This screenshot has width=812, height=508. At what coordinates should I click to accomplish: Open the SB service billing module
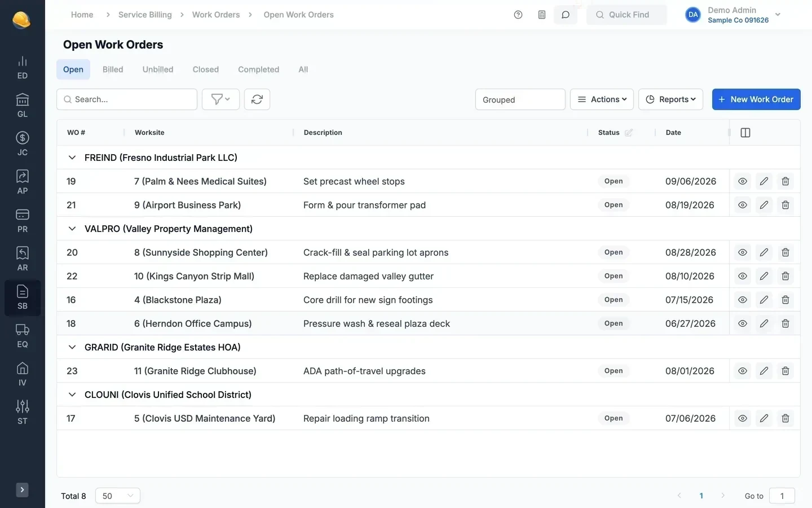(22, 298)
